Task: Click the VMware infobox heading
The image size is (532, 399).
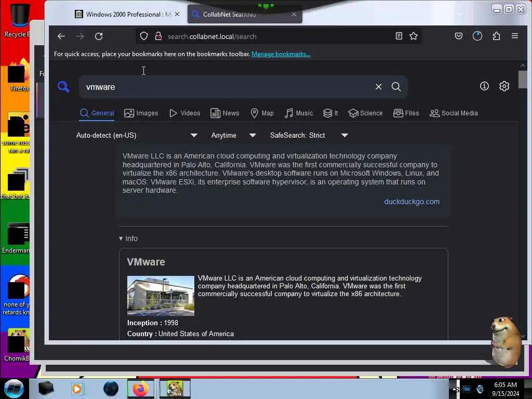Action: pyautogui.click(x=146, y=262)
